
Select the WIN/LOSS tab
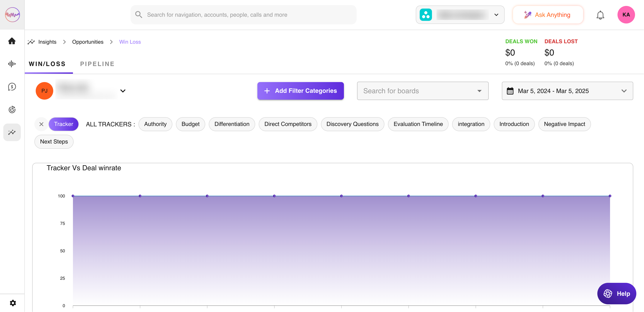pos(47,64)
